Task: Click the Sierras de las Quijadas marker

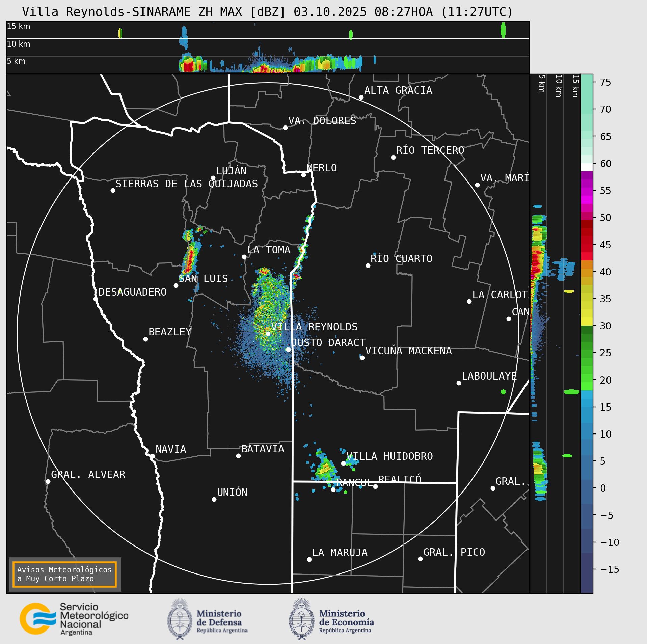Action: (x=113, y=190)
